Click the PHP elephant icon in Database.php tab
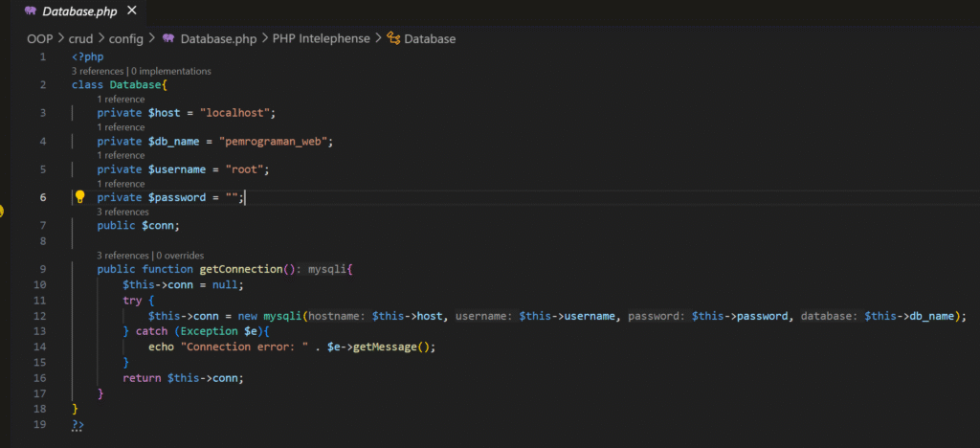This screenshot has width=980, height=448. (x=32, y=11)
